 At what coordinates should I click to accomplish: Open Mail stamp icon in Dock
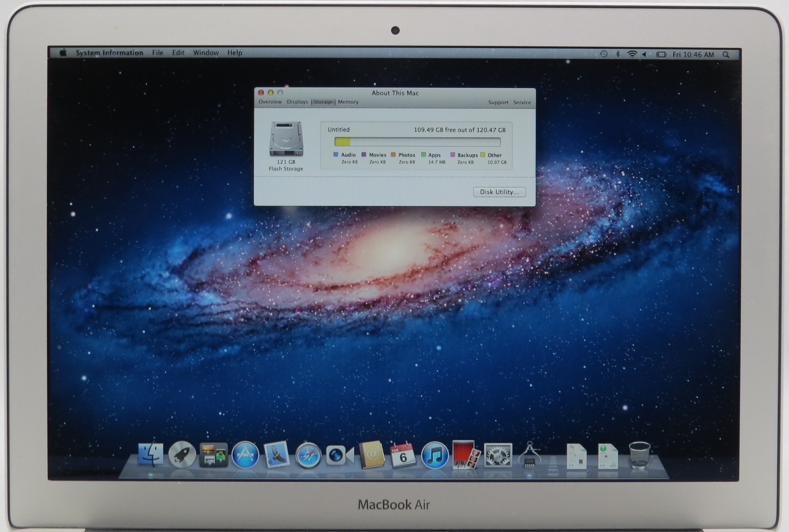click(x=277, y=455)
